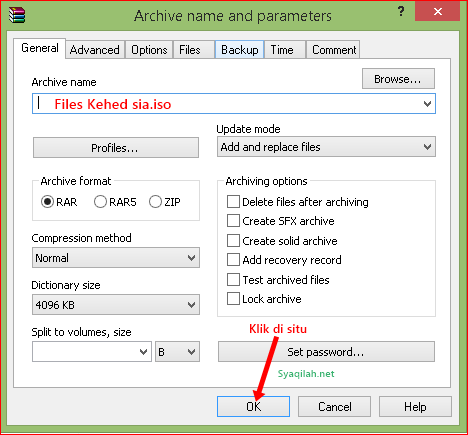Open the Compression method dropdown
Viewport: 468px width, 435px height.
coord(116,258)
